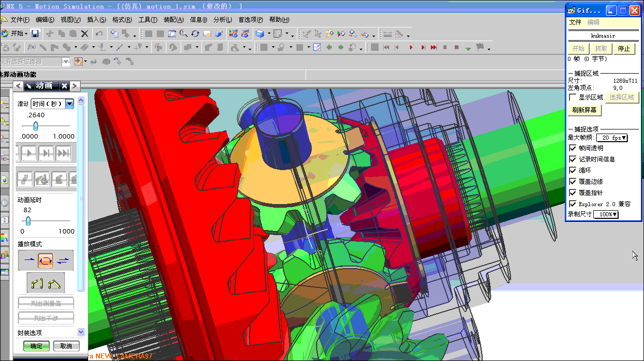Click the checklist grid toolbar icon
The image size is (644, 361).
[x=317, y=47]
